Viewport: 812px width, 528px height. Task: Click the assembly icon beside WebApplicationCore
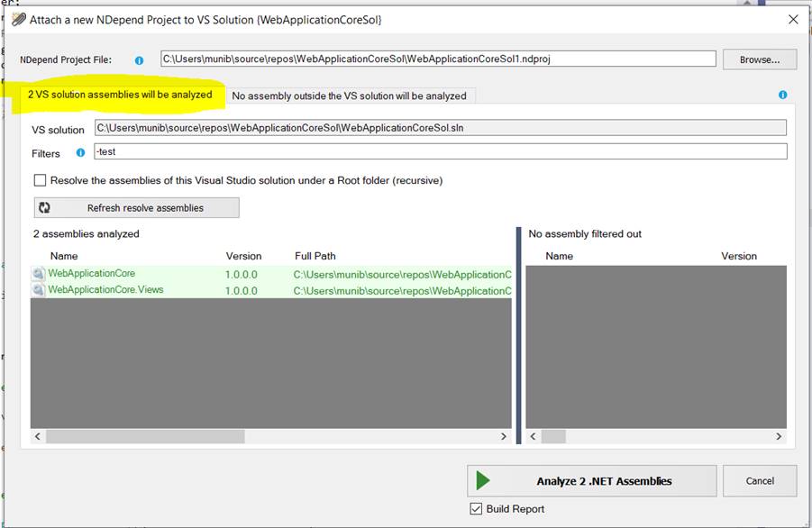[41, 274]
